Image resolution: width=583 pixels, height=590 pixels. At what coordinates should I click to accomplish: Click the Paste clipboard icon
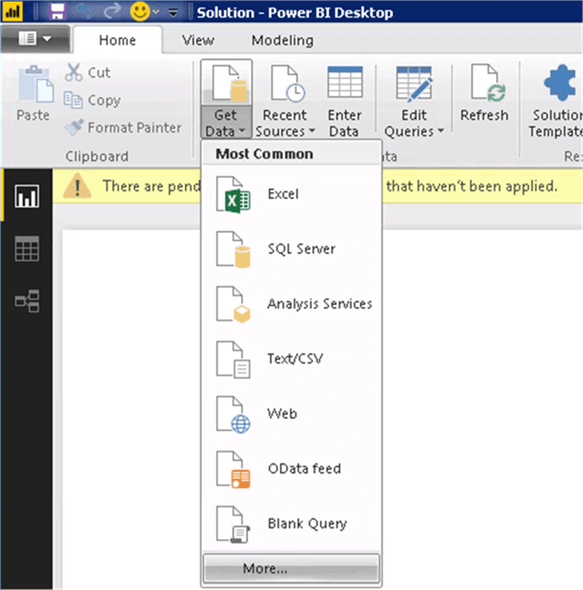pyautogui.click(x=35, y=84)
